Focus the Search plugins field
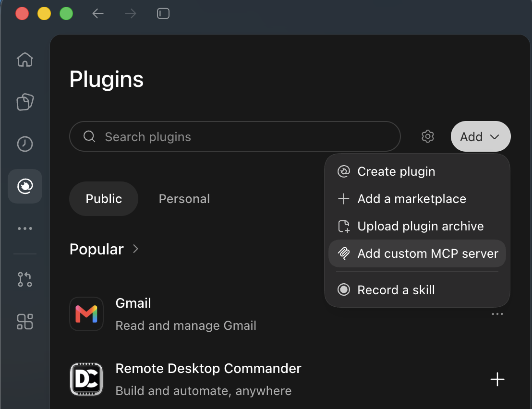 pyautogui.click(x=235, y=136)
